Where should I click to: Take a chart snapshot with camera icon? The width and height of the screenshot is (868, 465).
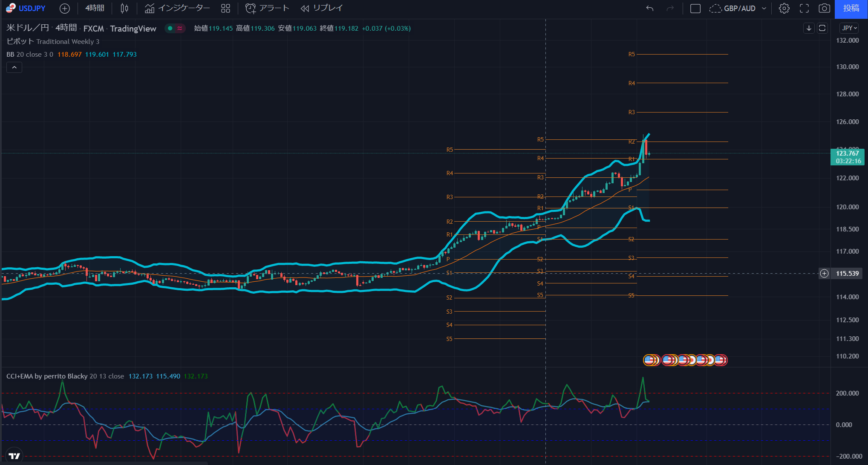(x=825, y=8)
